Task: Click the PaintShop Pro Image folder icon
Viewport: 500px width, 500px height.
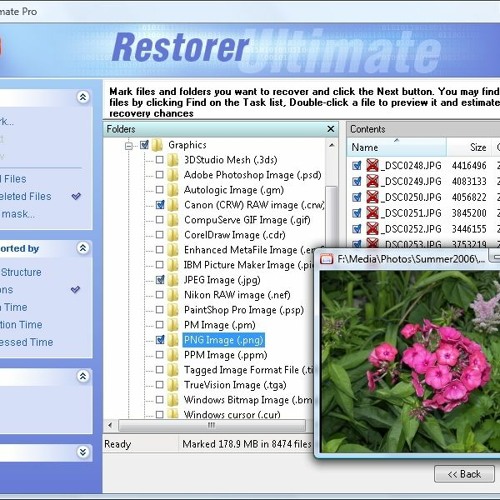Action: pos(173,310)
